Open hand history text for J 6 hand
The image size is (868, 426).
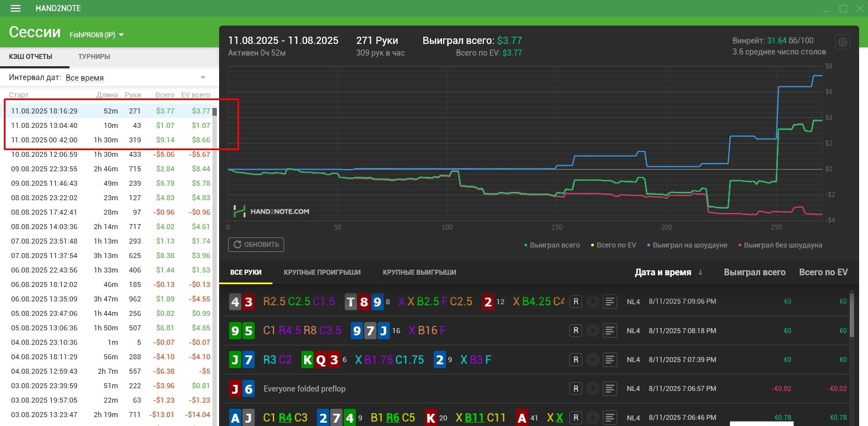610,388
